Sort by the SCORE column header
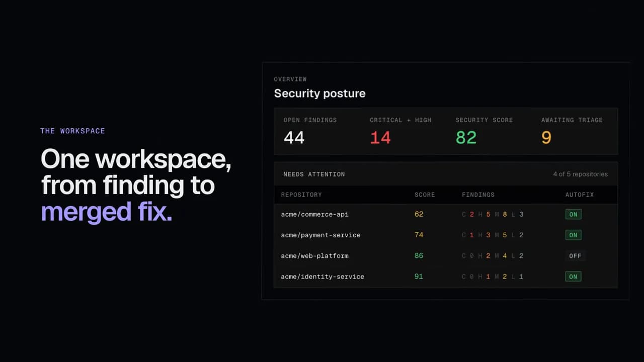 click(425, 195)
